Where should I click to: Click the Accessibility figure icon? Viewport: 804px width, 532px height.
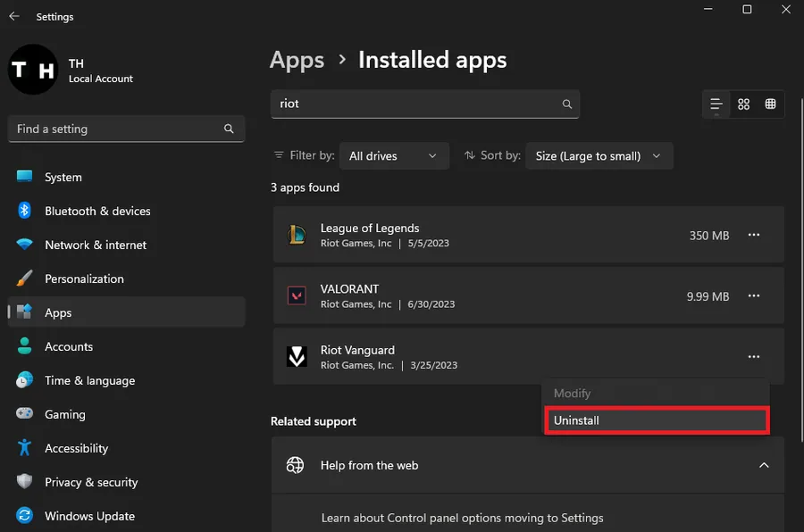tap(24, 447)
